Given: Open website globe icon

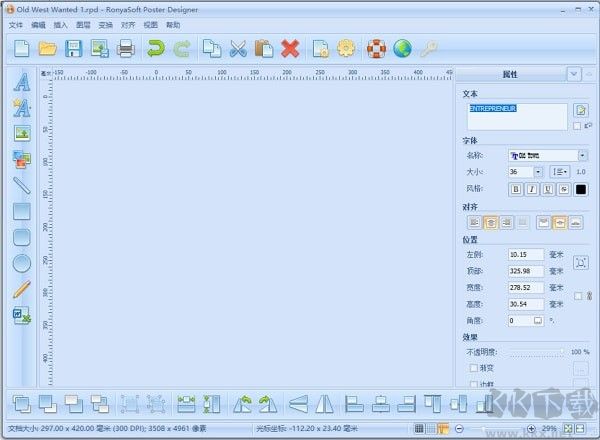Looking at the screenshot, I should click(x=402, y=49).
